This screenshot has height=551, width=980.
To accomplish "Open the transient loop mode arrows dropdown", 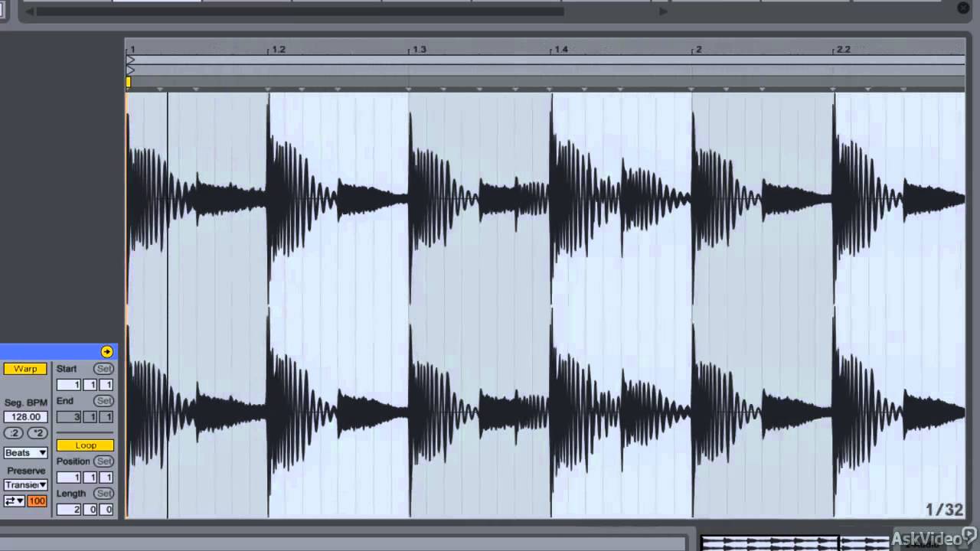I will pos(14,501).
